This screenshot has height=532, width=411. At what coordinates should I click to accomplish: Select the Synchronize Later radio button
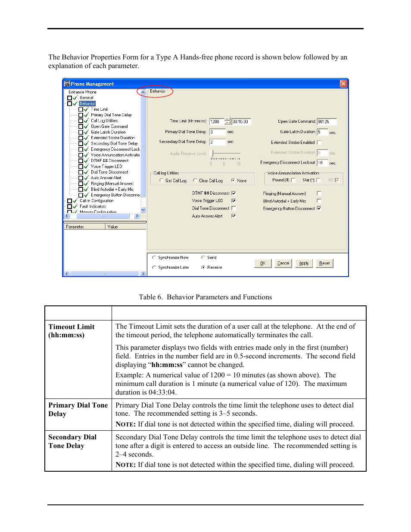154,268
